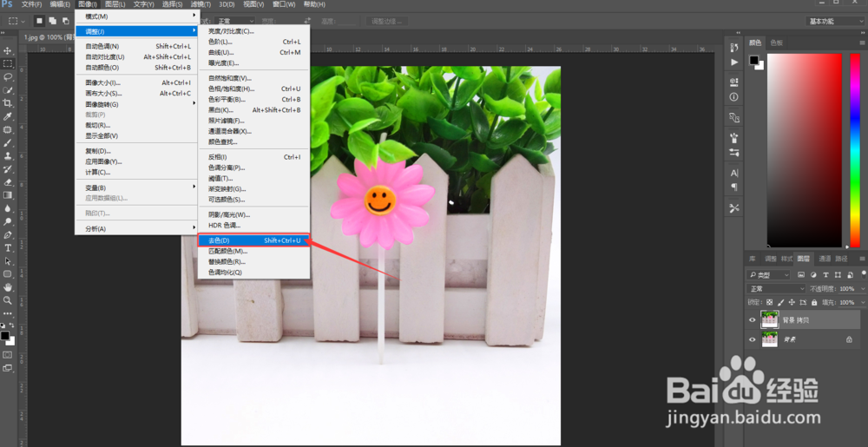
Task: Switch to the 色板 tab
Action: [x=777, y=43]
